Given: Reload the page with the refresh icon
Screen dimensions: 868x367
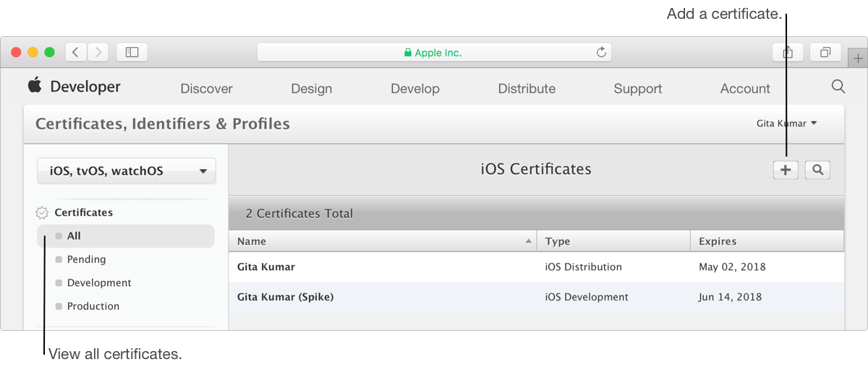Looking at the screenshot, I should click(601, 52).
